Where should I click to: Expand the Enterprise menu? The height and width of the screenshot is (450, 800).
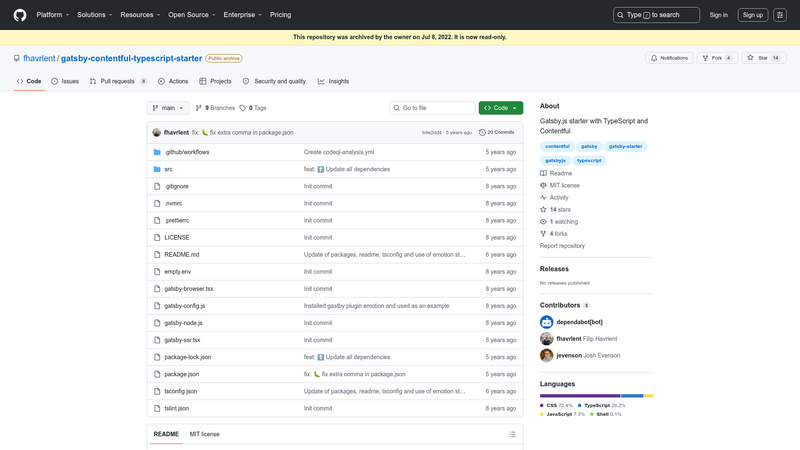[x=242, y=15]
